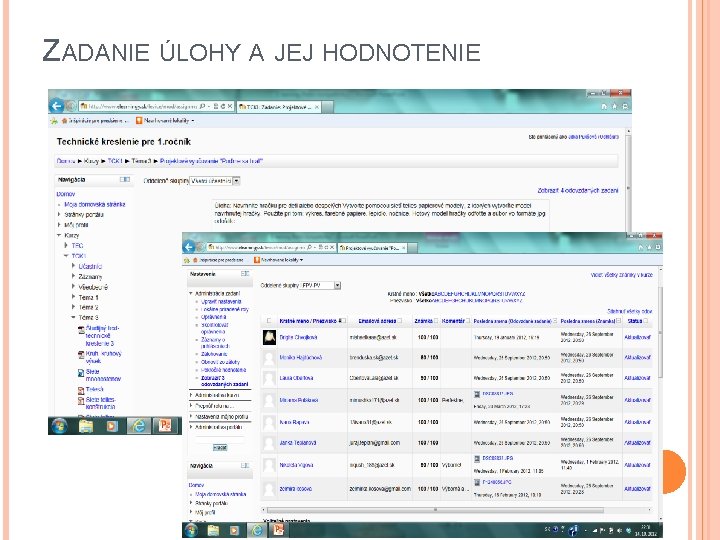Open File Explorer from the rear window's taskbar
Image resolution: width=720 pixels, height=540 pixels.
click(86, 426)
